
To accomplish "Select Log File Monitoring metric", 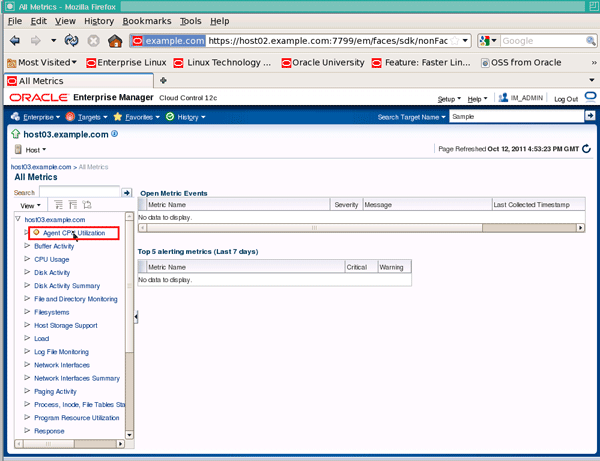I will pyautogui.click(x=61, y=352).
